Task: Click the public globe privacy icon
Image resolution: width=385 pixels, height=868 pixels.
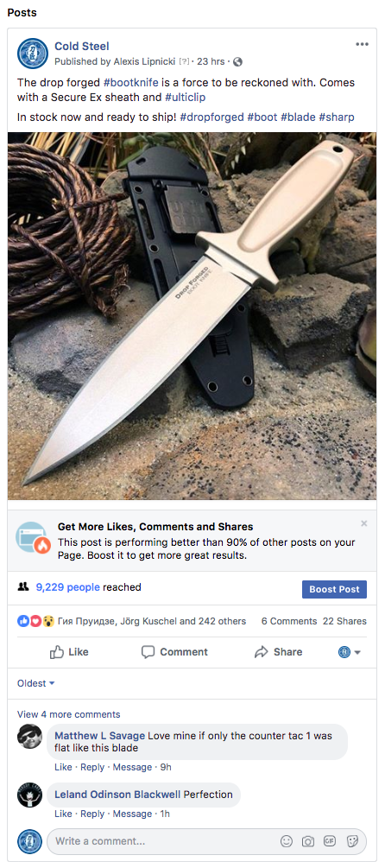Action: click(x=238, y=61)
